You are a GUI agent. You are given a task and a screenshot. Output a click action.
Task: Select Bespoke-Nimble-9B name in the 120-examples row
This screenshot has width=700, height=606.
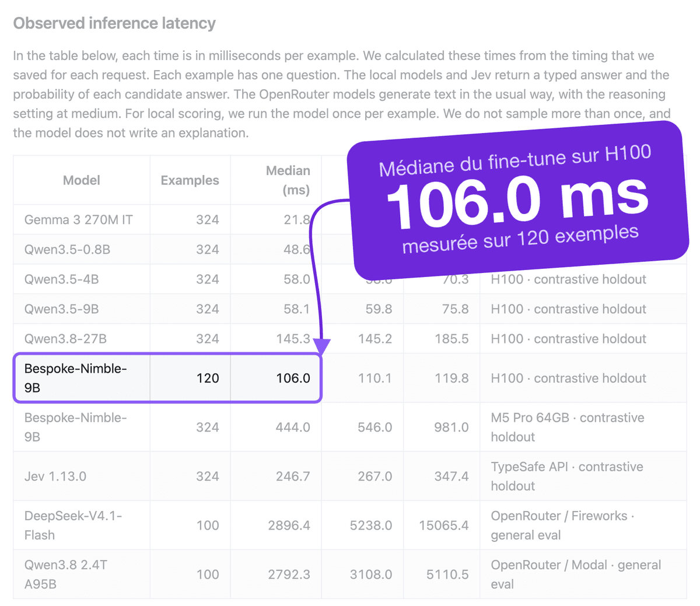point(76,378)
